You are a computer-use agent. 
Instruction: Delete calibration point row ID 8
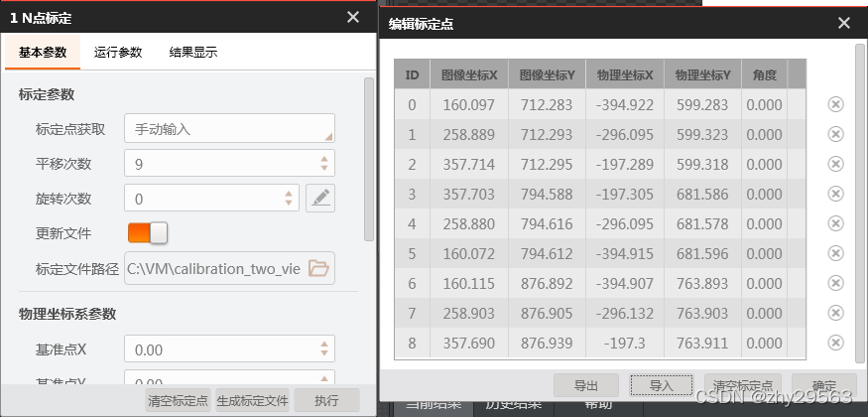pos(835,343)
